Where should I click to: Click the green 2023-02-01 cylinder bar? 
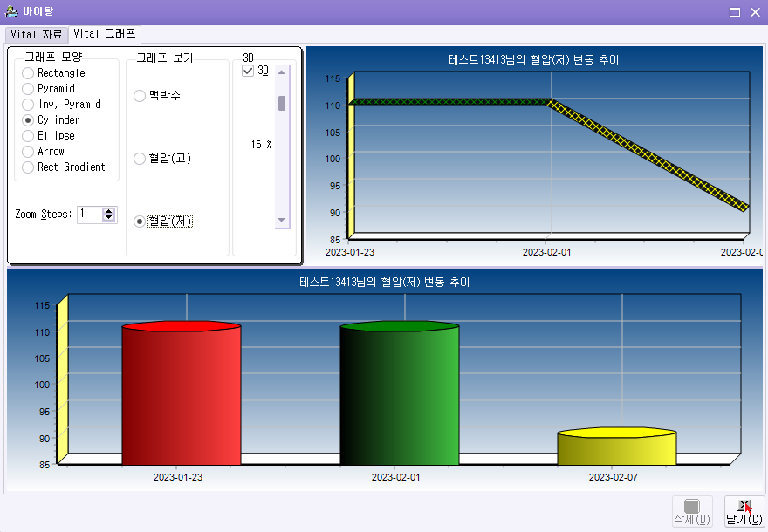[399, 393]
